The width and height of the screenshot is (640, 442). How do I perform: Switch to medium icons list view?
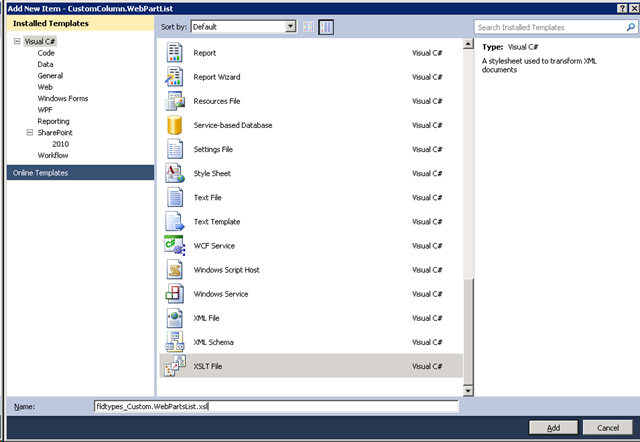(x=326, y=27)
